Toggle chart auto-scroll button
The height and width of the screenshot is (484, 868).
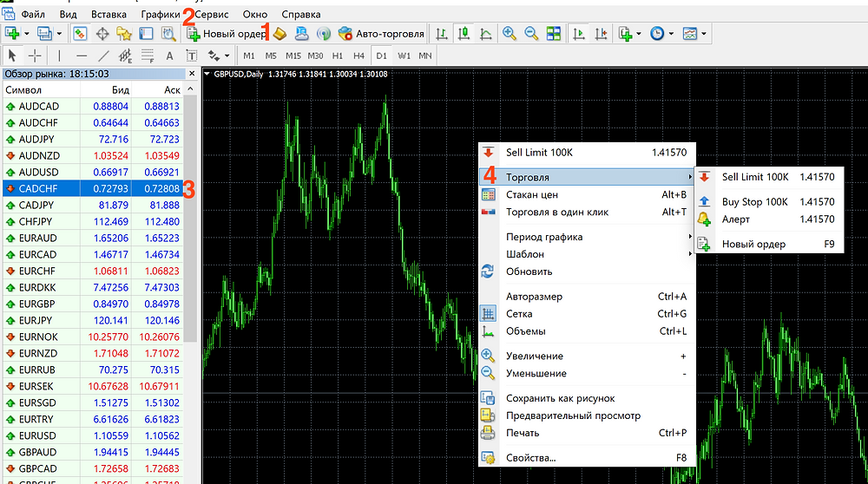[x=579, y=34]
